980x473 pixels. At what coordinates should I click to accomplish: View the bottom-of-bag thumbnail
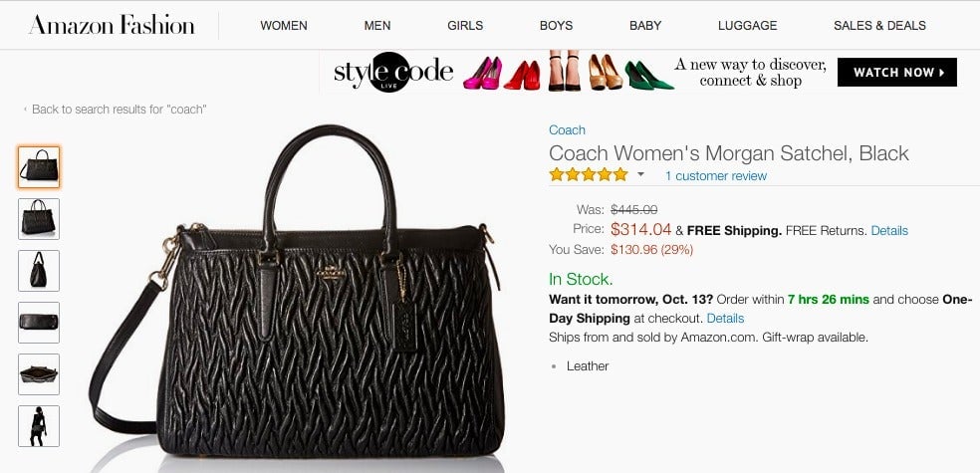point(39,323)
